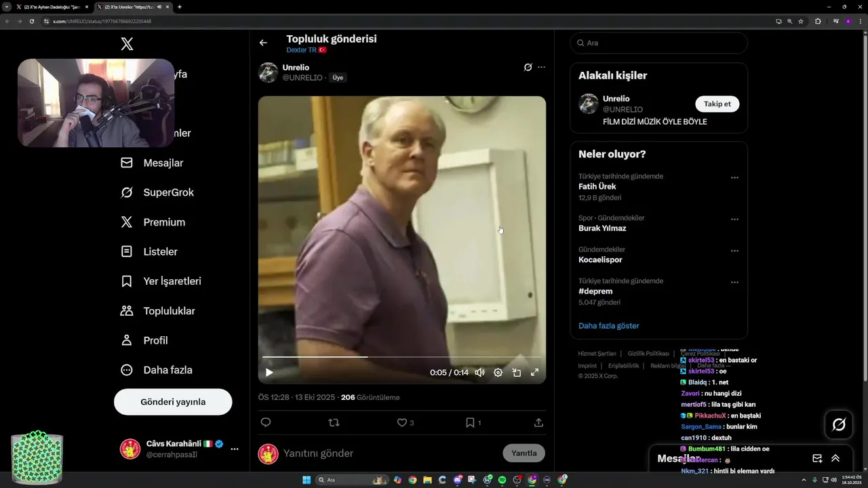Image resolution: width=868 pixels, height=488 pixels.
Task: Reload the page
Action: [31, 21]
